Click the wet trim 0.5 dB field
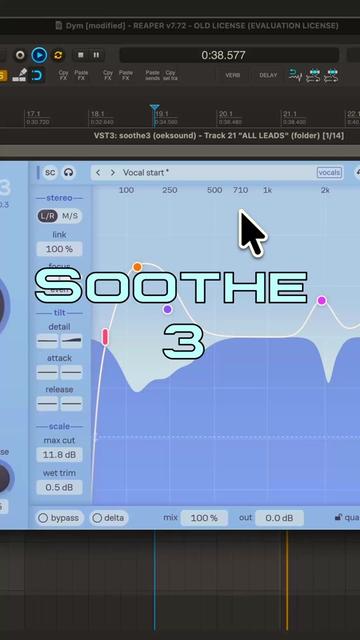 (59, 487)
